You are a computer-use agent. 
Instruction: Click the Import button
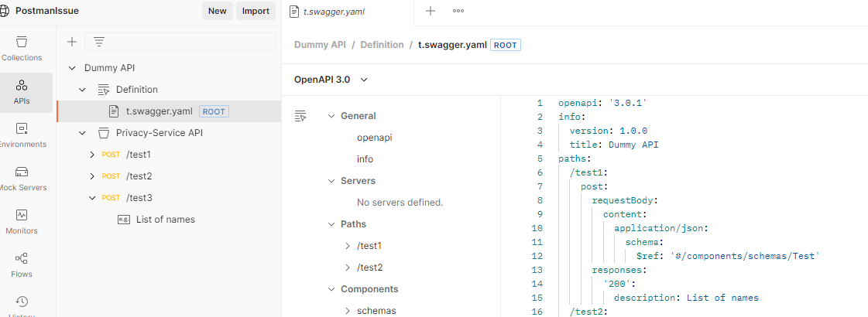coord(256,11)
